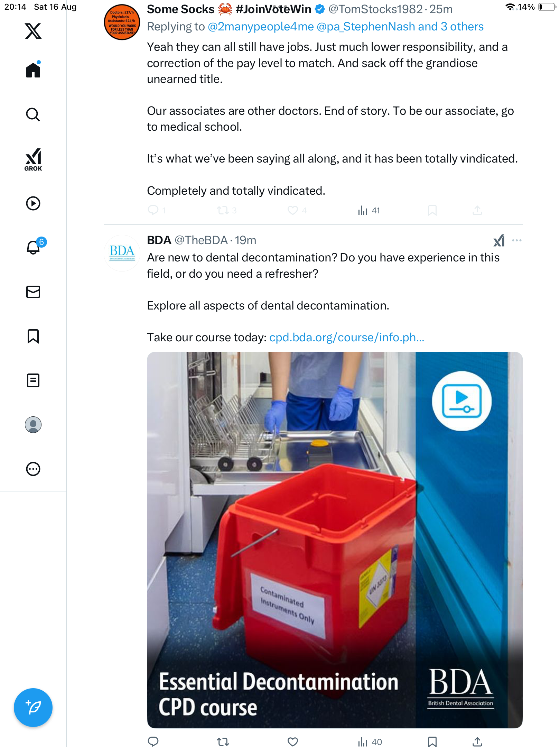Open the video play icon in sidebar

[33, 203]
